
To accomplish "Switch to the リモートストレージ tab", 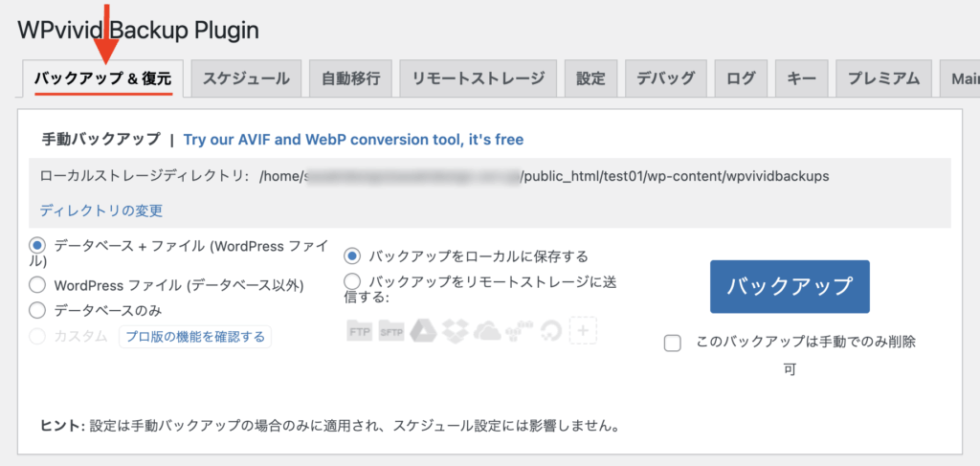I will point(479,78).
